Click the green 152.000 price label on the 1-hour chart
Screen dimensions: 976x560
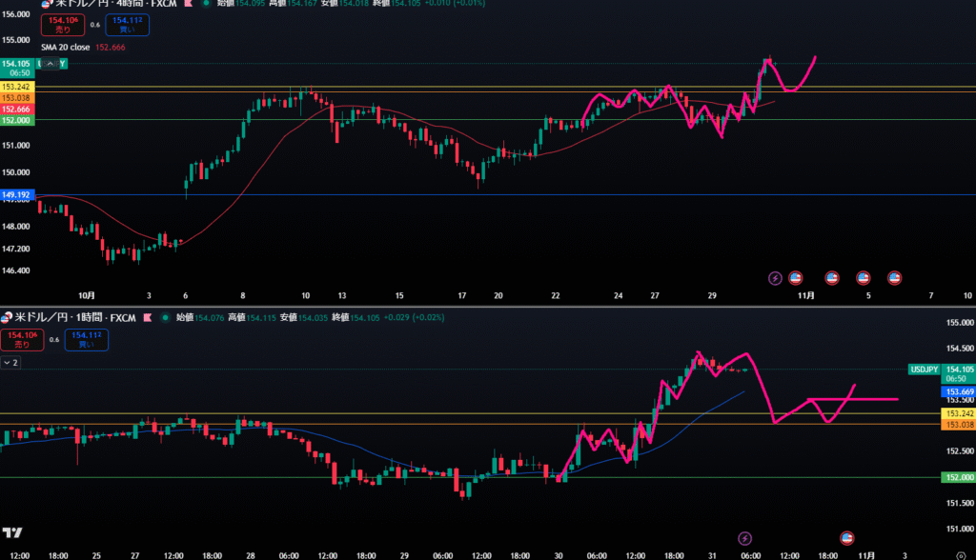pyautogui.click(x=956, y=477)
